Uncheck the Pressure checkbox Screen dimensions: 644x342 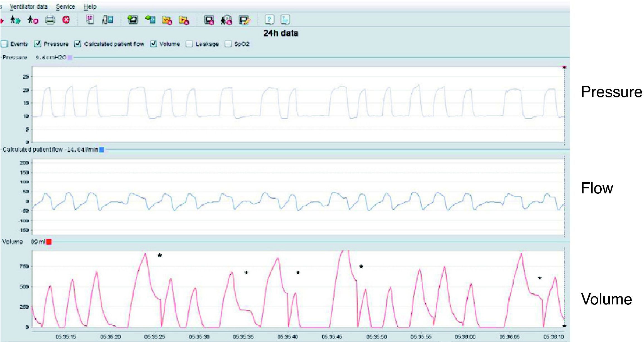(38, 44)
